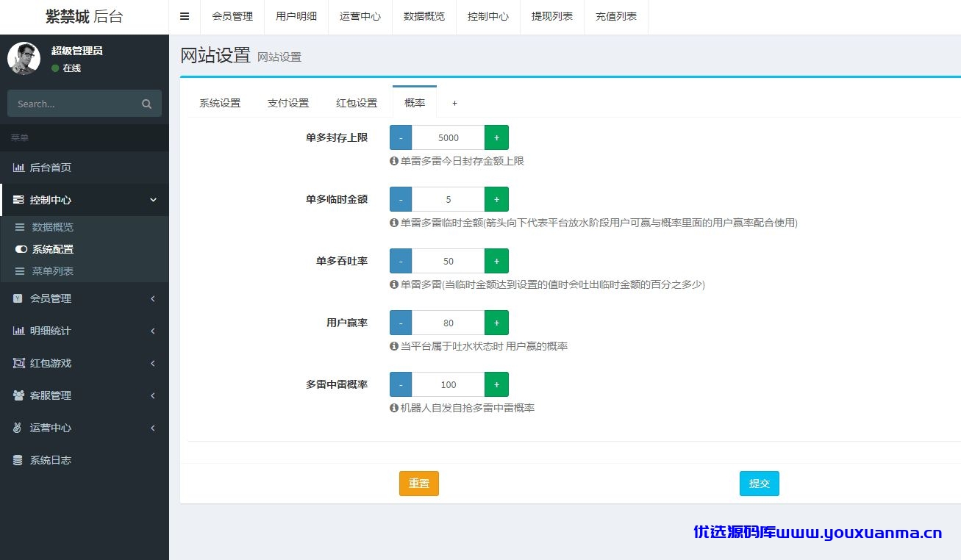Open 充值列表 in top navigation
The height and width of the screenshot is (560, 961).
click(x=616, y=16)
